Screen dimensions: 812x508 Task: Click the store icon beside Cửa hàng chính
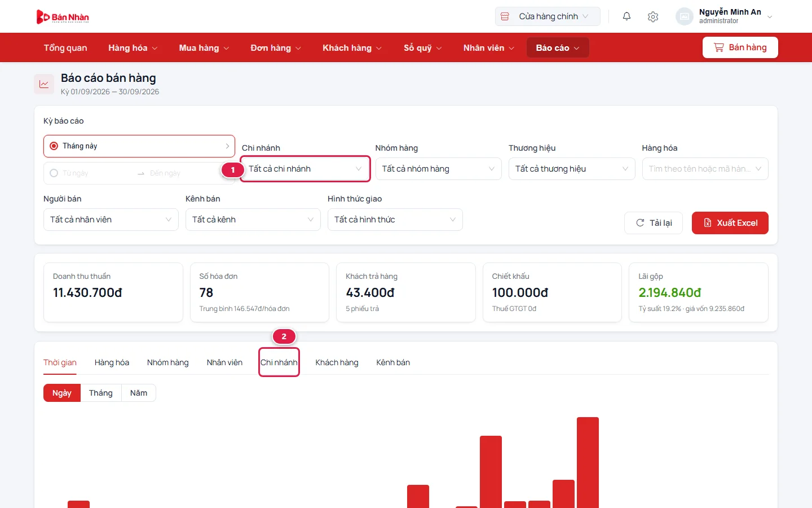pos(505,16)
